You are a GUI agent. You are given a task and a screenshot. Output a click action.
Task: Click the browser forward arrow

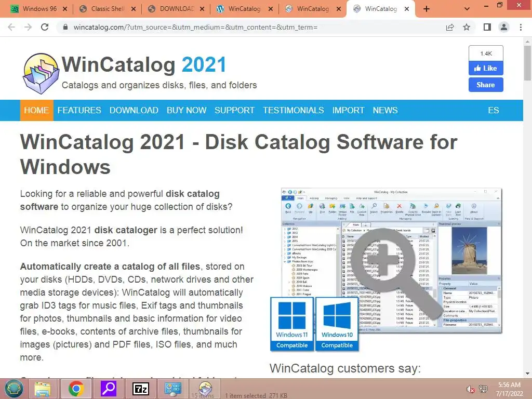point(28,27)
